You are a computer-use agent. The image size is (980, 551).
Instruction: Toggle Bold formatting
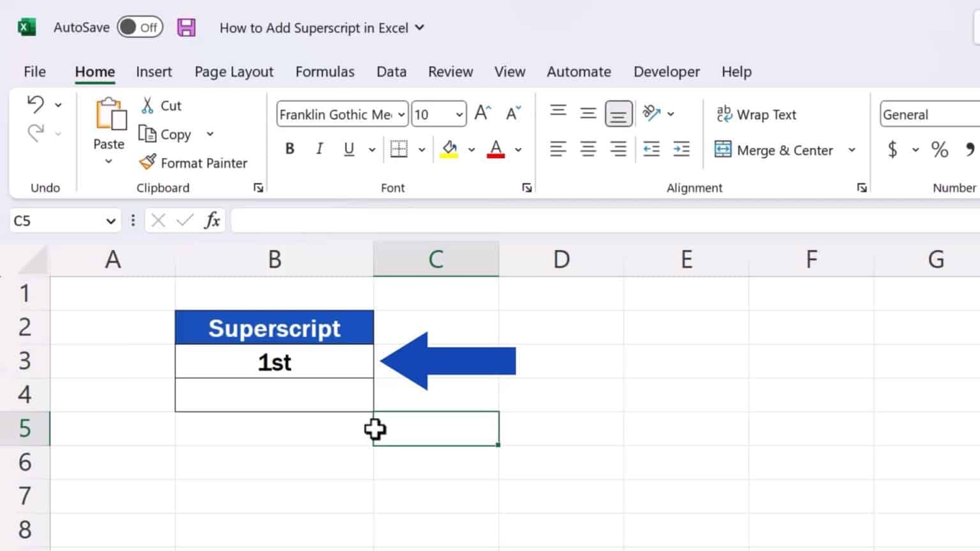290,149
